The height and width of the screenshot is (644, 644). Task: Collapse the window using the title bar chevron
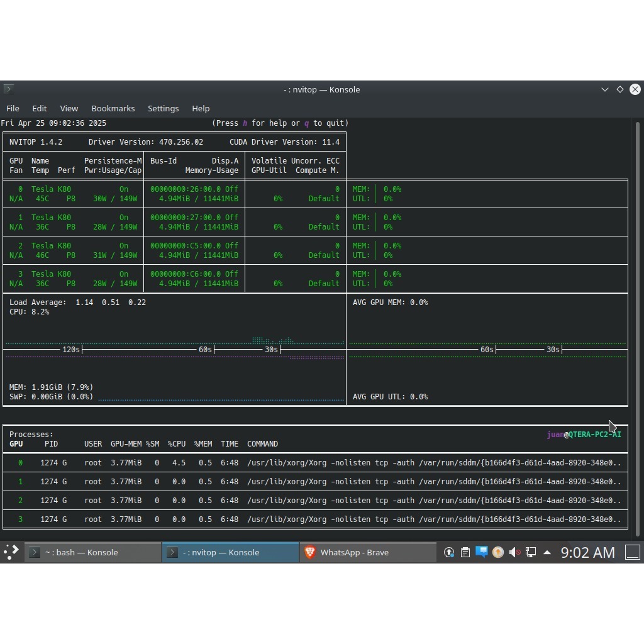[605, 89]
